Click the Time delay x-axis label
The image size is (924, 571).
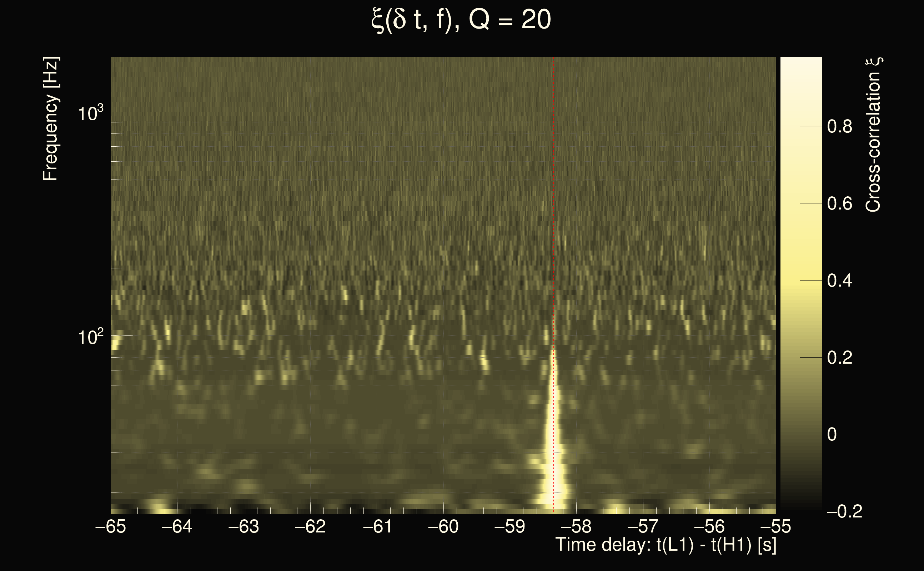666,545
